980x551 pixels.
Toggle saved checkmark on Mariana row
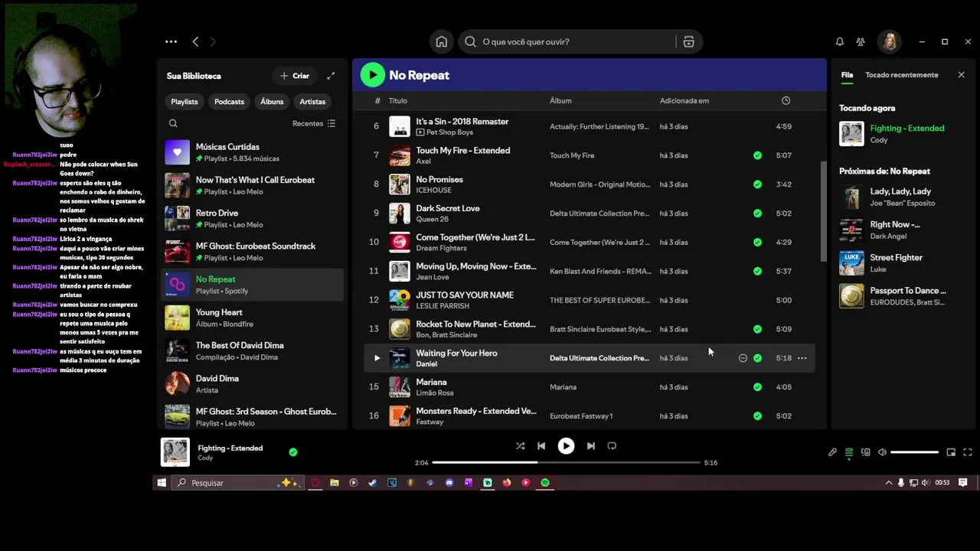(x=757, y=387)
